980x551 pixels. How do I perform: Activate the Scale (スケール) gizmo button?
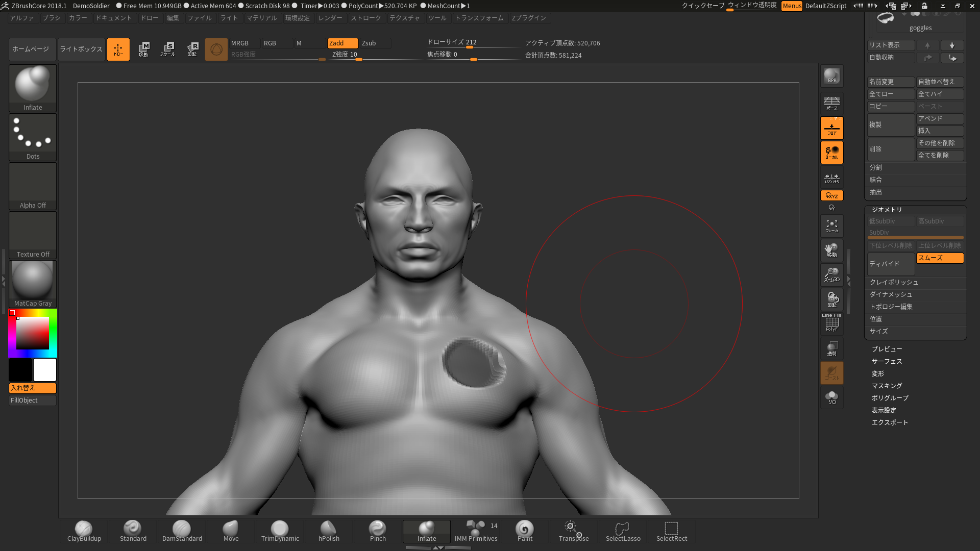(x=167, y=49)
